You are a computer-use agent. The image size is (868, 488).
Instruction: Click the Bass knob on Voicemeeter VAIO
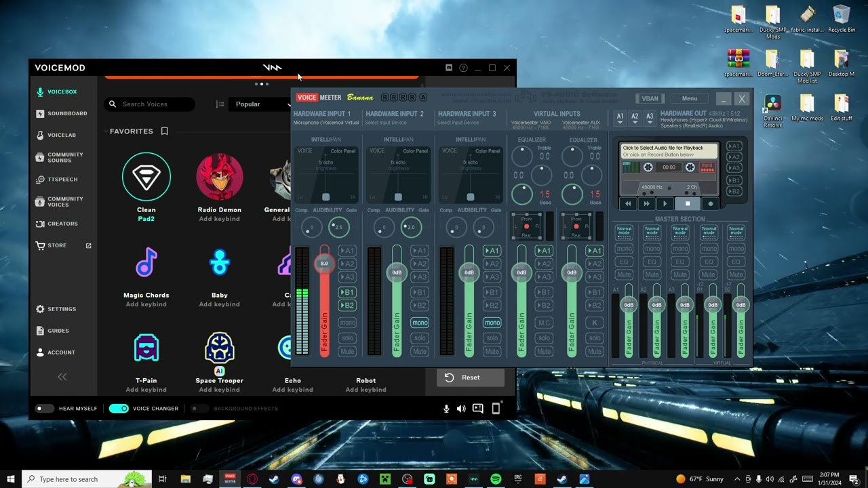pos(522,195)
